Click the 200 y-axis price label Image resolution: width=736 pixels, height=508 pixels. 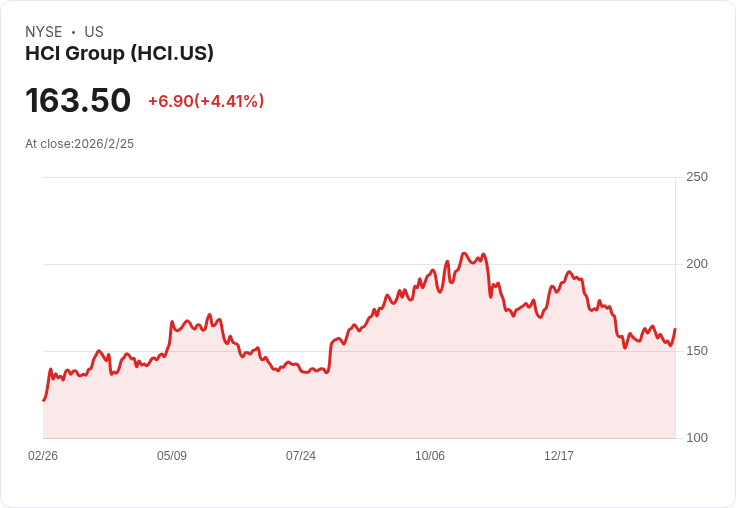pyautogui.click(x=697, y=264)
